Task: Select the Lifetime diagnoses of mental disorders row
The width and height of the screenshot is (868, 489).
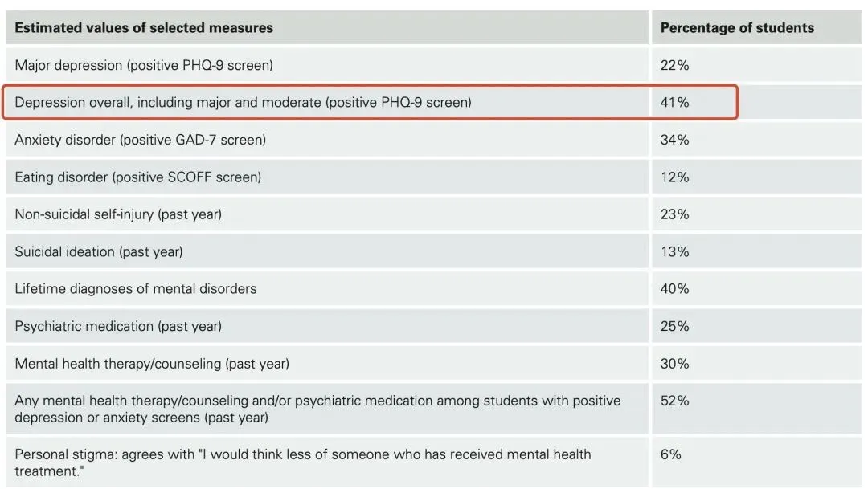Action: 136,288
